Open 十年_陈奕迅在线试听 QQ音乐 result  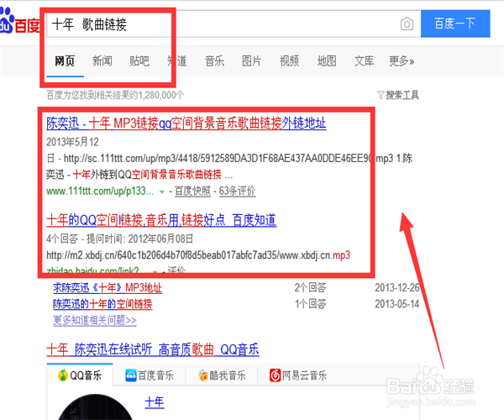[x=153, y=349]
